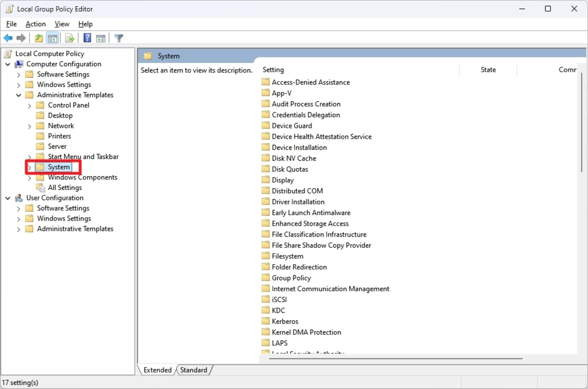Select the Kernel DMA Protection folder
Viewport: 588px width, 389px height.
pos(306,332)
